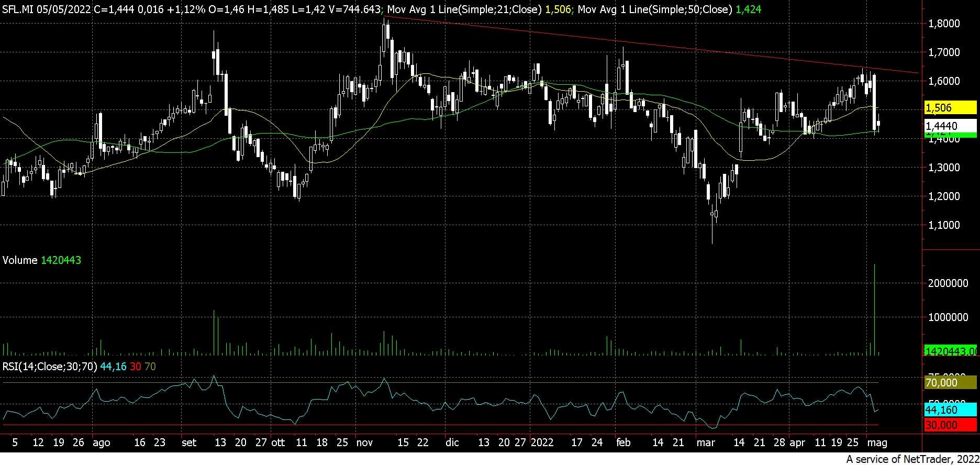Select the Volume 1420443 panel label
This screenshot has height=465, width=980.
coord(42,260)
